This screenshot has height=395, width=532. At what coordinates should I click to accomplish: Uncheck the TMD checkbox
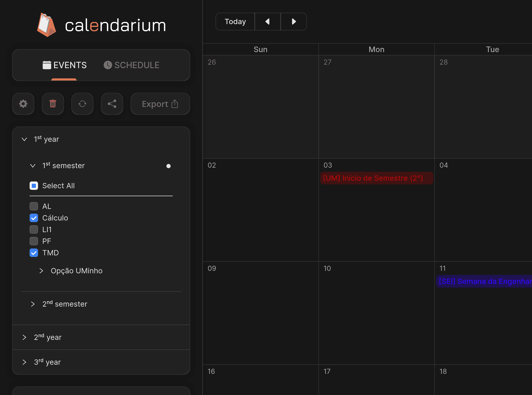point(34,253)
